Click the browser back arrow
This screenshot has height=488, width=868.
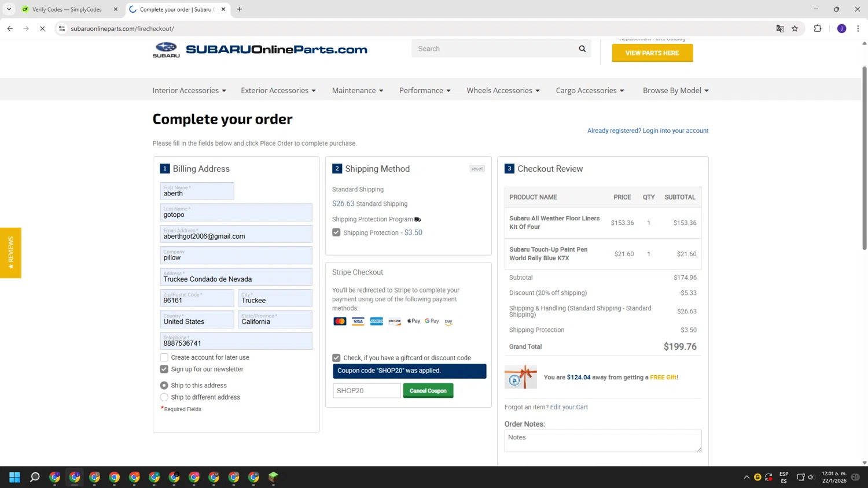click(x=10, y=28)
